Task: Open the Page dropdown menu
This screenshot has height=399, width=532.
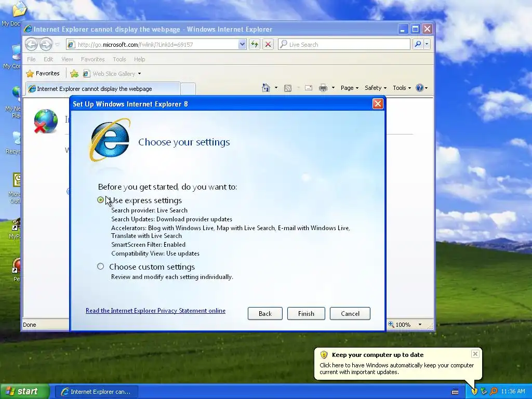Action: click(x=350, y=88)
